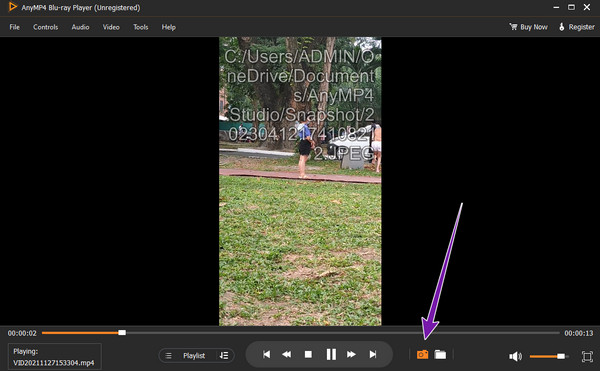
Task: Skip to the previous track
Action: point(267,355)
